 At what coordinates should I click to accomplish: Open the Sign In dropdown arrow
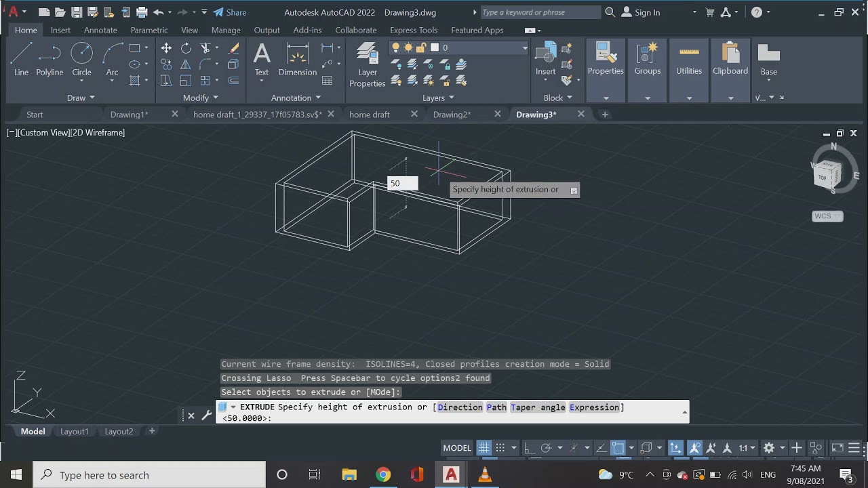click(694, 12)
